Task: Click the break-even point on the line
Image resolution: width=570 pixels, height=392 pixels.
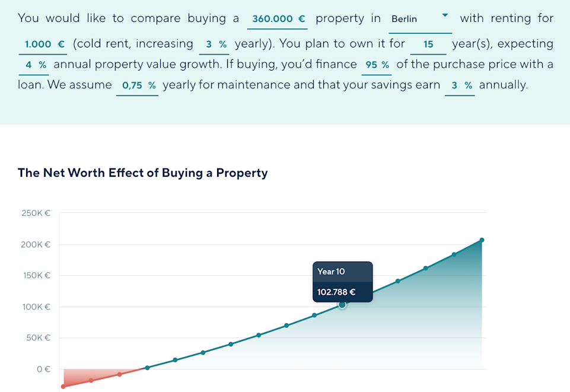Action: [147, 368]
